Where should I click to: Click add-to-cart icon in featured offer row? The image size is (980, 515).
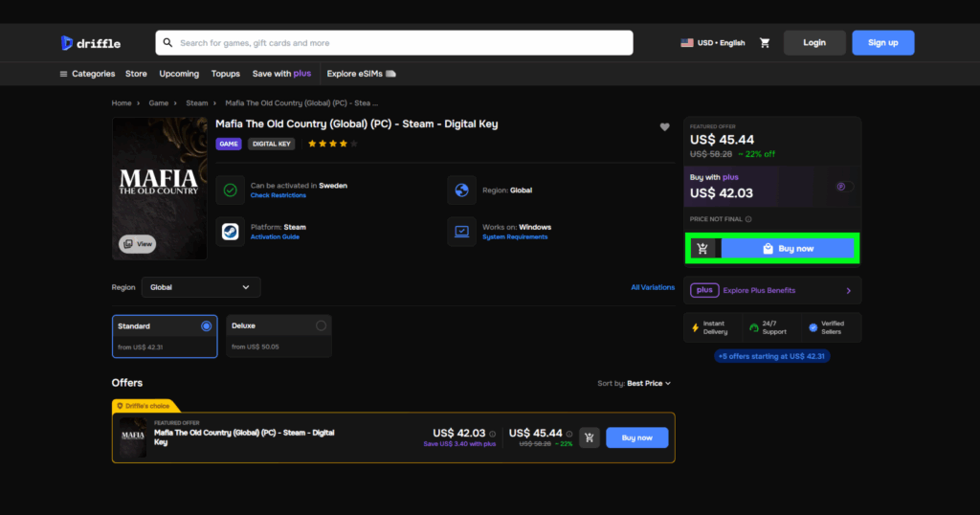pos(590,437)
